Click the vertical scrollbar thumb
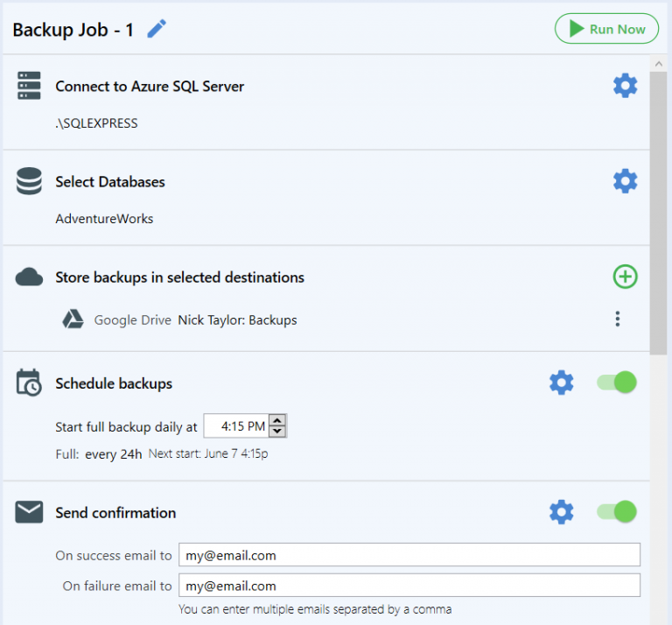This screenshot has height=625, width=672. coord(658,213)
